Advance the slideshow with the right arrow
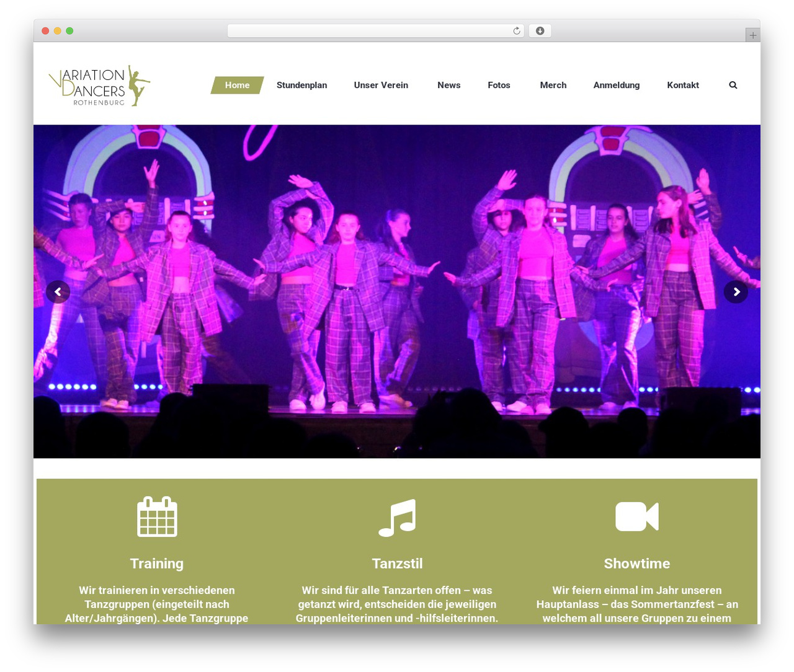Image resolution: width=794 pixels, height=672 pixels. click(736, 291)
